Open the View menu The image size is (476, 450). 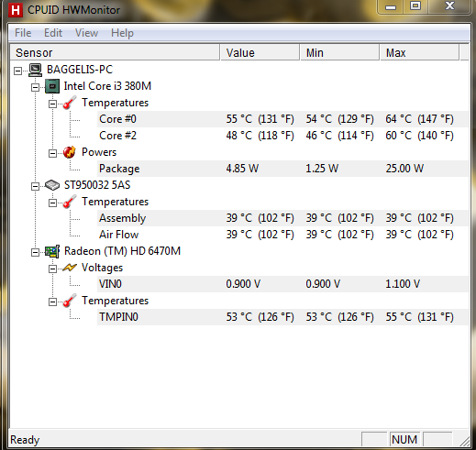pyautogui.click(x=86, y=33)
